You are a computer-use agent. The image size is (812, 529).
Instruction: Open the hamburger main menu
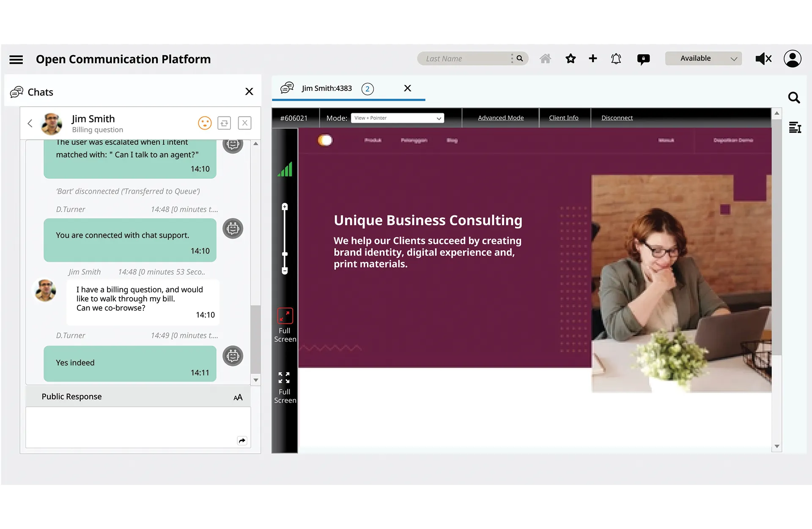[16, 60]
